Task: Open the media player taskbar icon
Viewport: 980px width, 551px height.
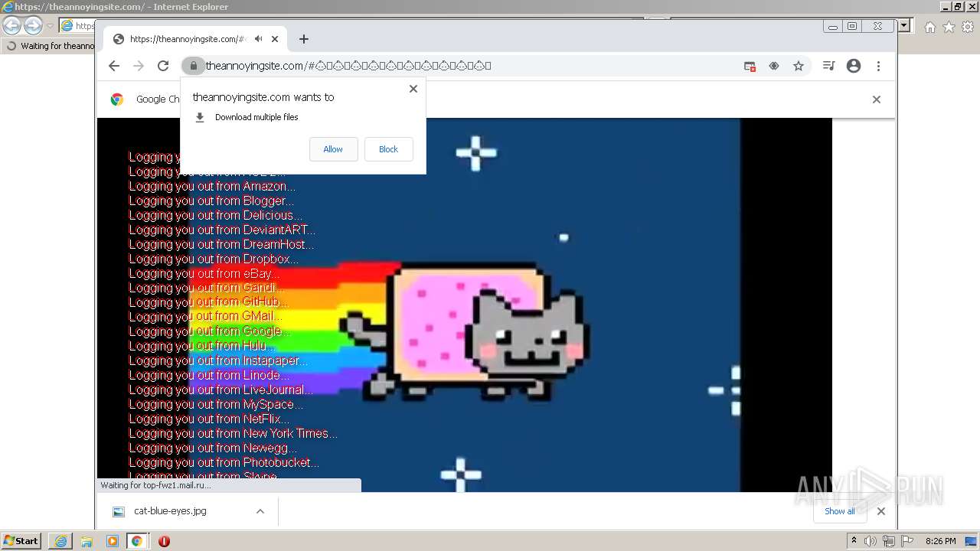Action: [x=112, y=541]
